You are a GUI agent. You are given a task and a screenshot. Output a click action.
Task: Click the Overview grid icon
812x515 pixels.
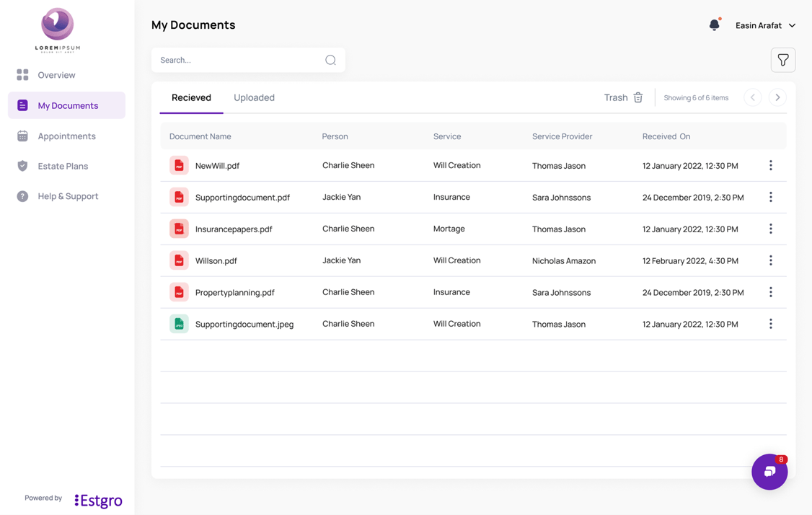(x=22, y=75)
